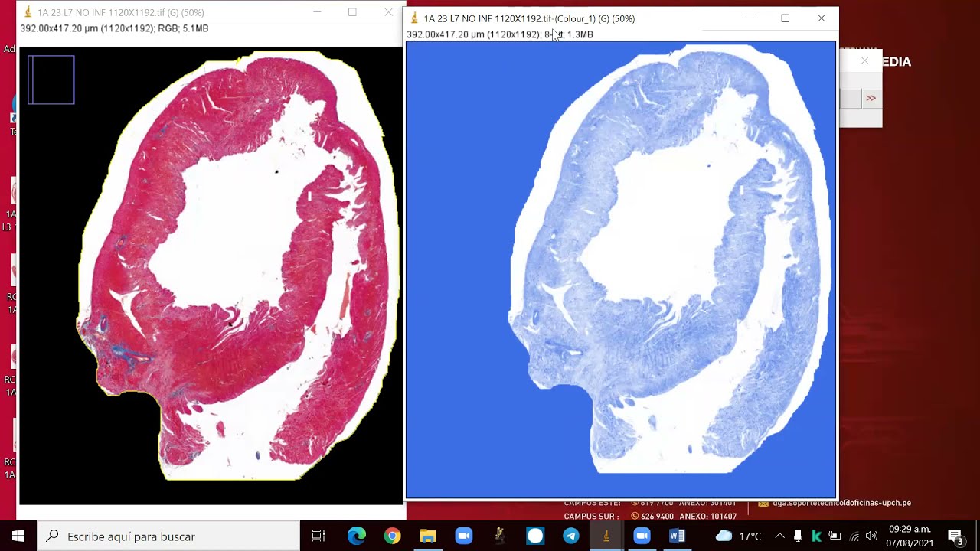Open the weather widget showing 17°C
The width and height of the screenshot is (980, 551).
click(738, 536)
